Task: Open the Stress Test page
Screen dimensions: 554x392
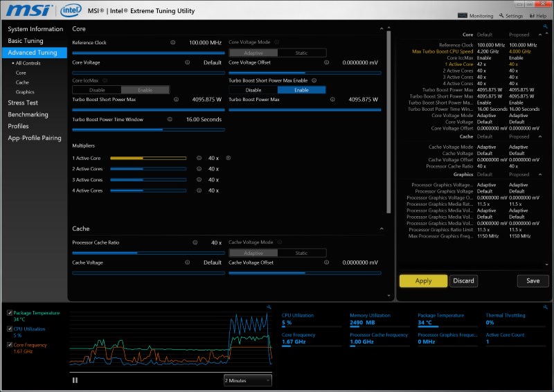Action: coord(23,103)
